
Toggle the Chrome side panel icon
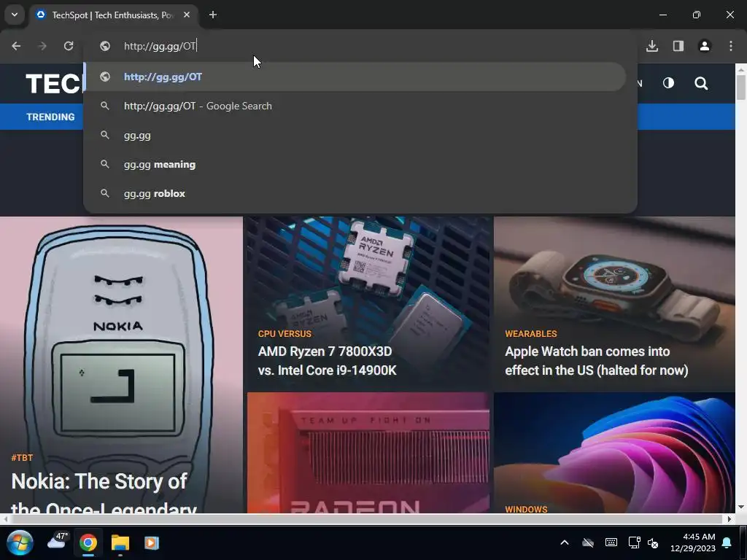[x=678, y=46]
